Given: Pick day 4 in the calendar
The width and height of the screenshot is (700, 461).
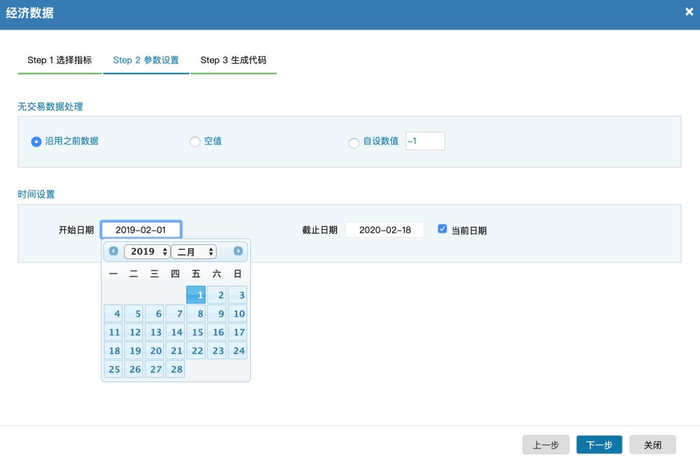Looking at the screenshot, I should coord(113,313).
